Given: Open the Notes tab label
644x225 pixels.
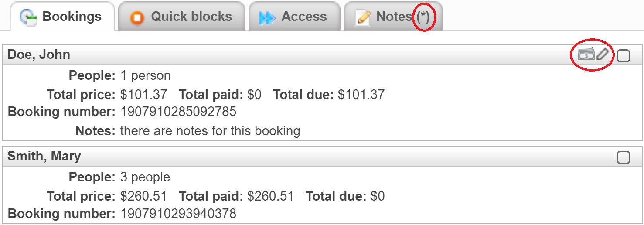Looking at the screenshot, I should (394, 17).
